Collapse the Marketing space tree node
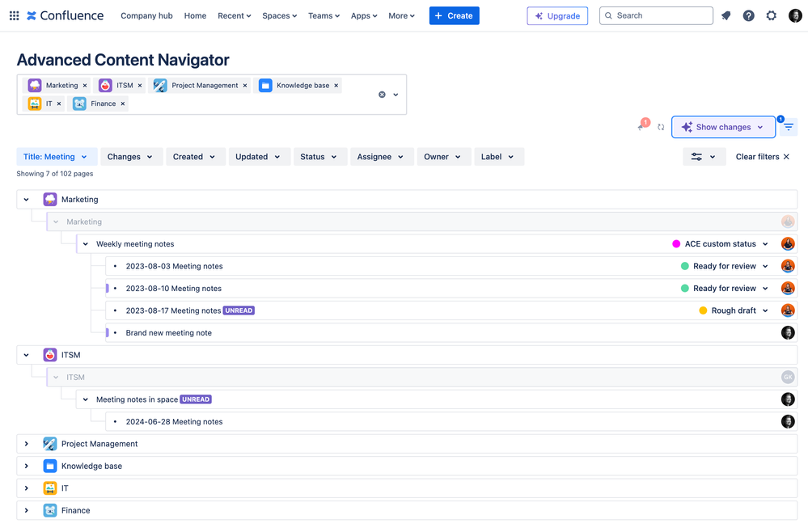Screen dimensions: 808x532 coord(26,200)
